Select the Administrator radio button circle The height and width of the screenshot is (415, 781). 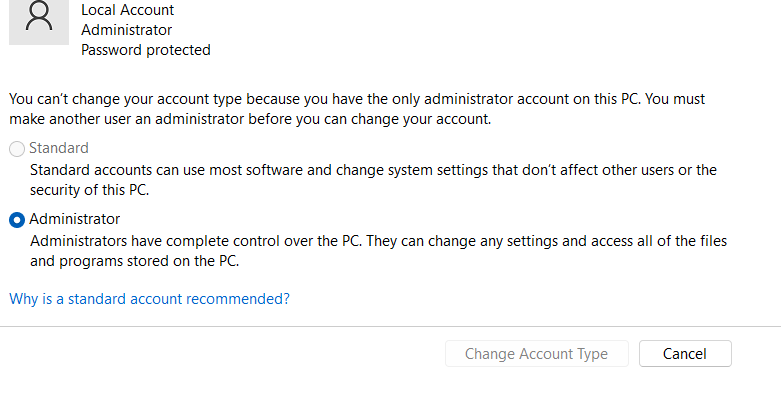pyautogui.click(x=17, y=220)
